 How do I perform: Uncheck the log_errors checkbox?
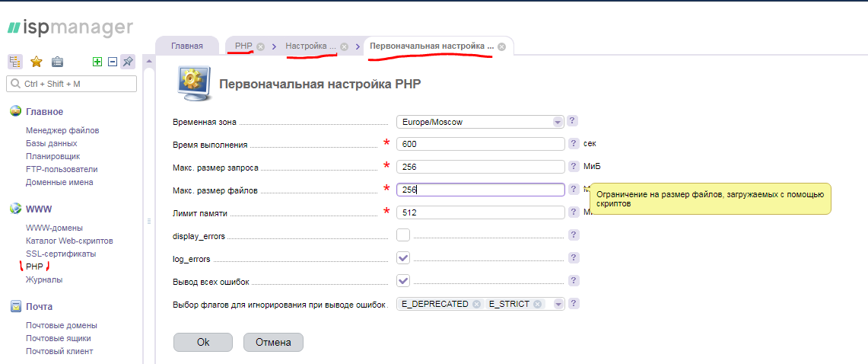pos(403,258)
